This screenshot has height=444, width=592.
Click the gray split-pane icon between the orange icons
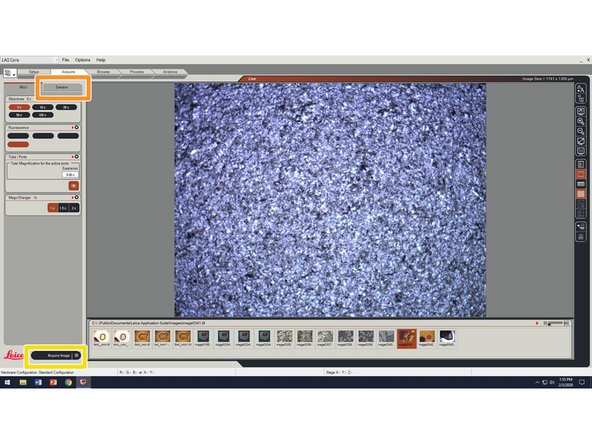(581, 184)
